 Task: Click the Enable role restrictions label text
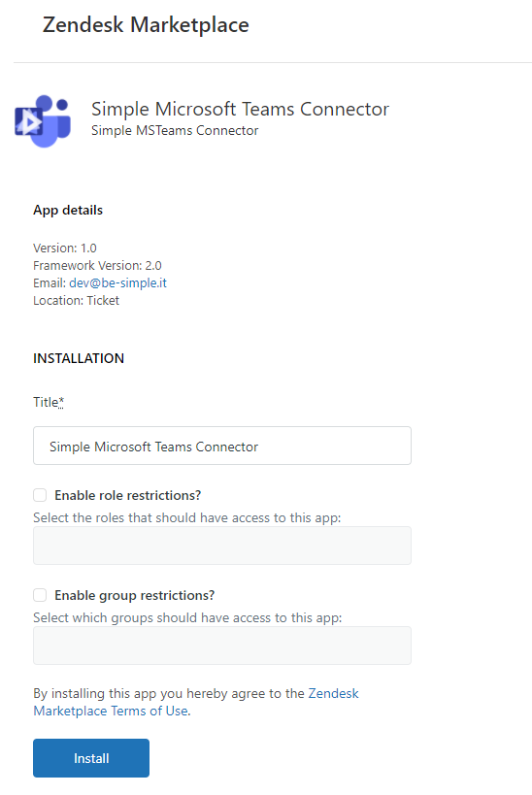(128, 495)
